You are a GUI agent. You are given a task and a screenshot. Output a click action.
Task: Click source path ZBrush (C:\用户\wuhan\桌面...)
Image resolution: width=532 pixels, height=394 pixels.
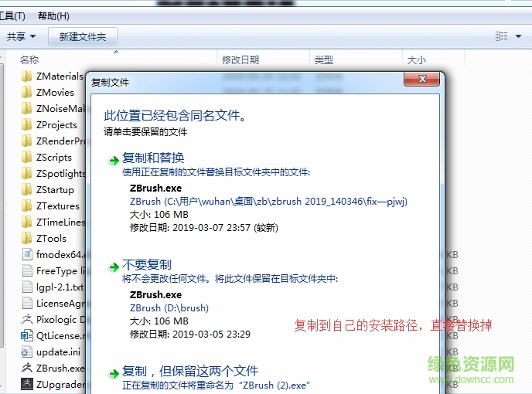point(268,202)
